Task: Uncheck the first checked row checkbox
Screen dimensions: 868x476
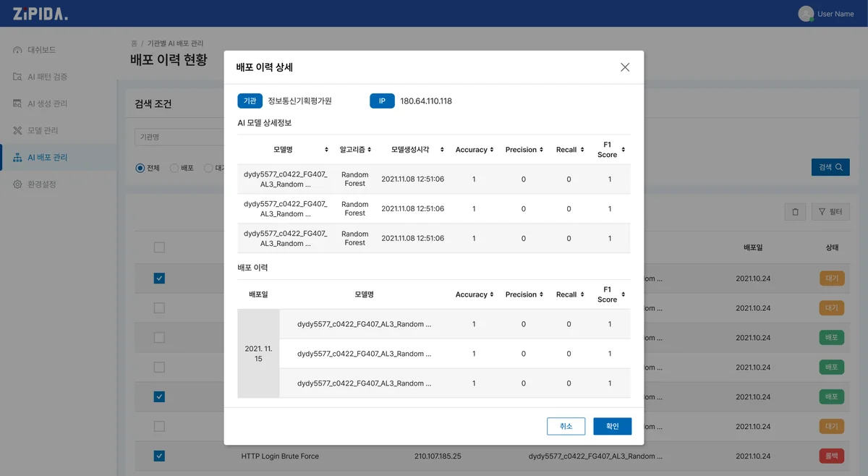Action: click(159, 278)
